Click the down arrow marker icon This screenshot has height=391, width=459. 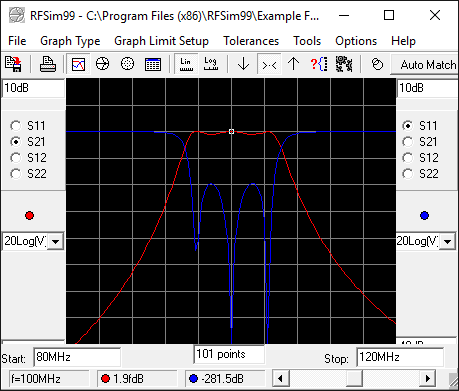click(244, 64)
